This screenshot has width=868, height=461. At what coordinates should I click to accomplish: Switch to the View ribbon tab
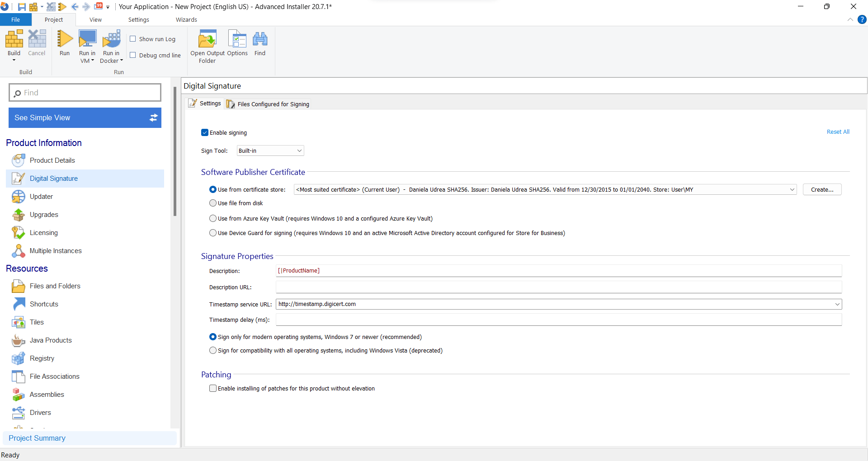click(x=95, y=19)
